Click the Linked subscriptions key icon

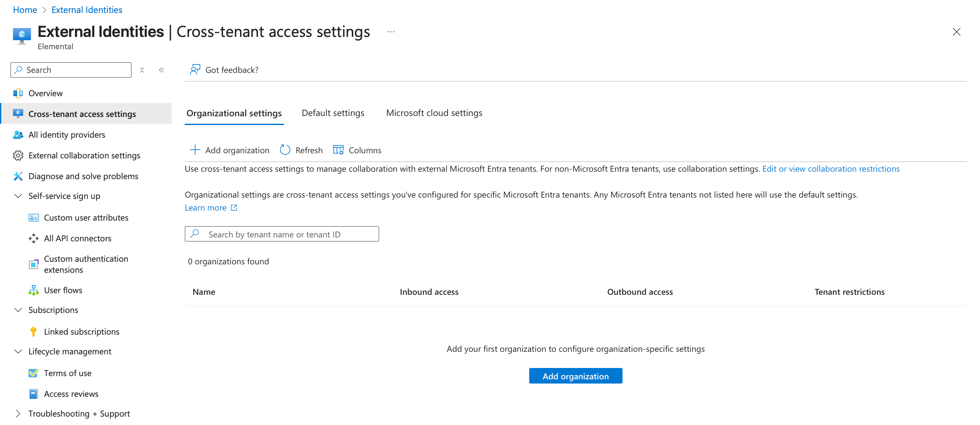(33, 331)
